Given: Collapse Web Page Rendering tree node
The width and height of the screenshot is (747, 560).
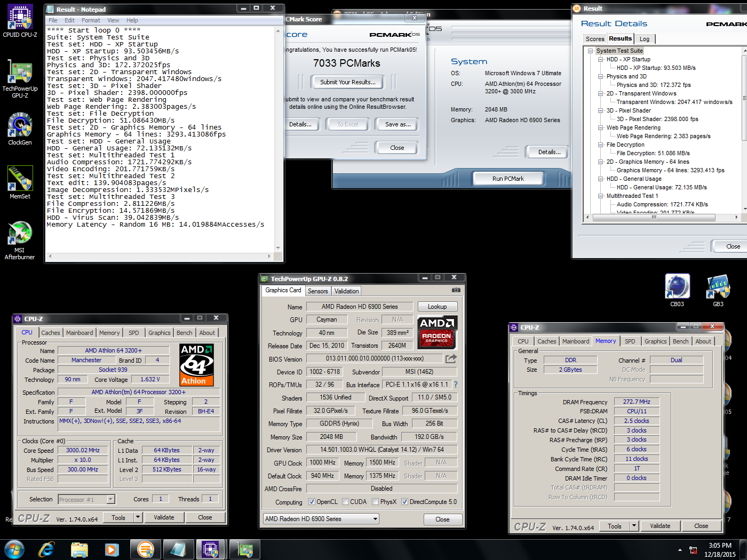Looking at the screenshot, I should pyautogui.click(x=600, y=128).
